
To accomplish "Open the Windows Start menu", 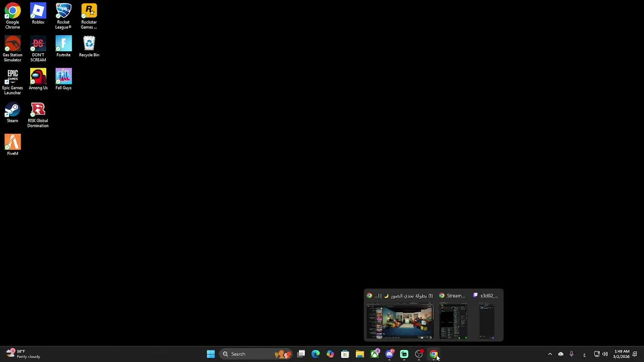I will point(211,354).
